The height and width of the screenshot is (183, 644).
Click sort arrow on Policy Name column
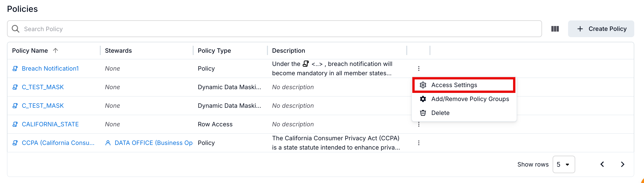click(55, 50)
